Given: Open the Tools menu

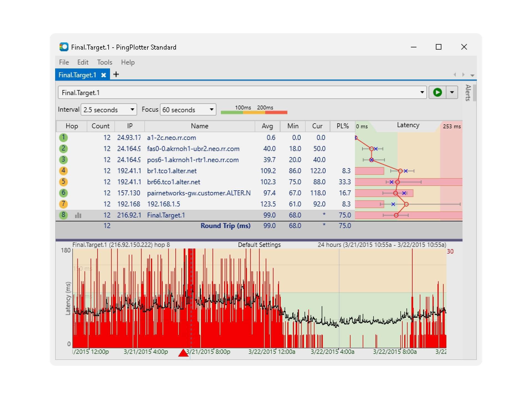Looking at the screenshot, I should (104, 62).
